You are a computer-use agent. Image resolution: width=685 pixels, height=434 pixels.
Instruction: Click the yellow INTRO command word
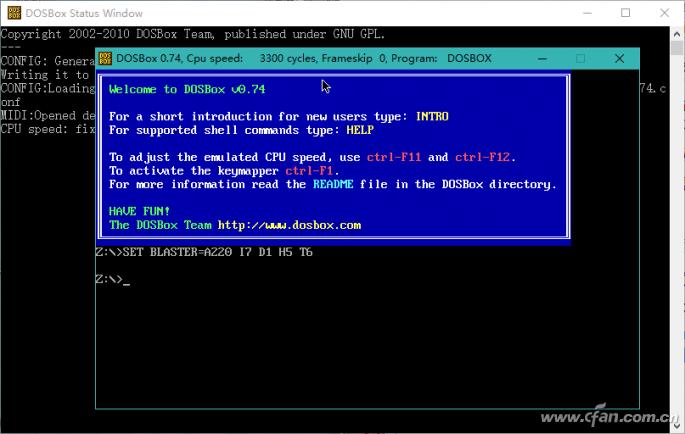432,116
